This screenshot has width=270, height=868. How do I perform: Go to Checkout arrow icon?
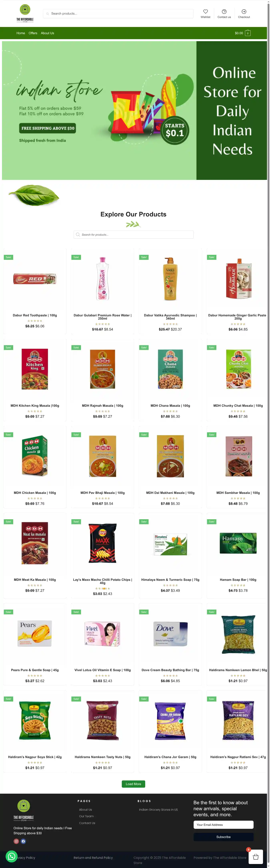pos(244,11)
